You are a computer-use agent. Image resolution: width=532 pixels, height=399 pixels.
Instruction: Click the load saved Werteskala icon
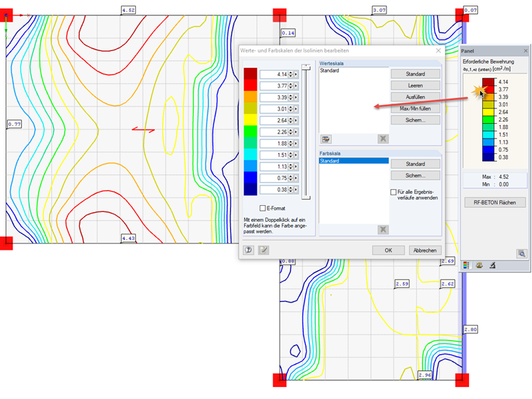tap(325, 139)
